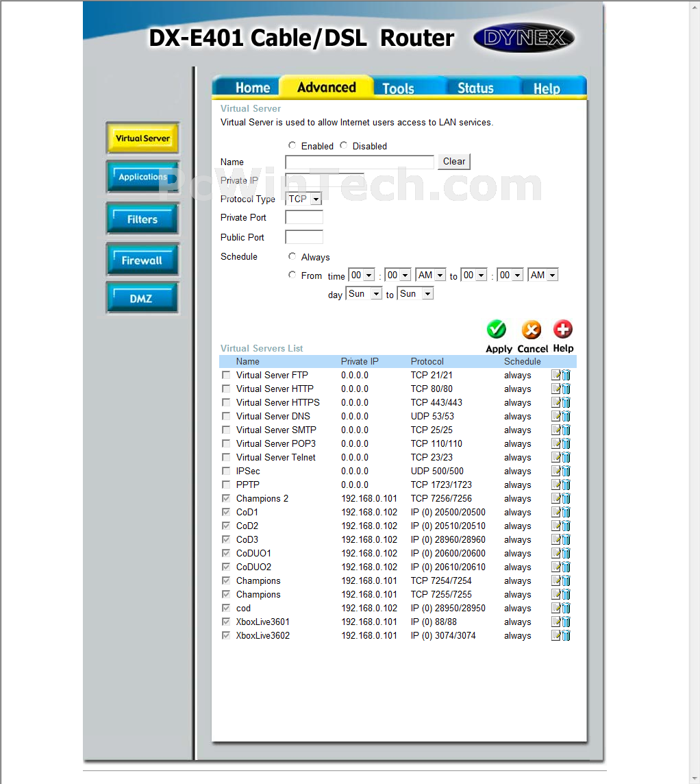Delete the Virtual Server FTP entry
The height and width of the screenshot is (784, 700).
click(566, 375)
